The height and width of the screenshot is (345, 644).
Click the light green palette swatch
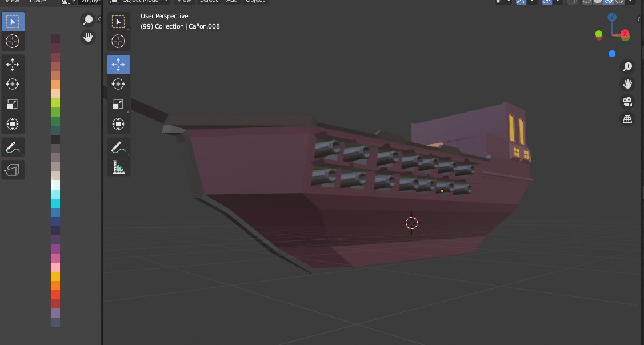tap(55, 103)
